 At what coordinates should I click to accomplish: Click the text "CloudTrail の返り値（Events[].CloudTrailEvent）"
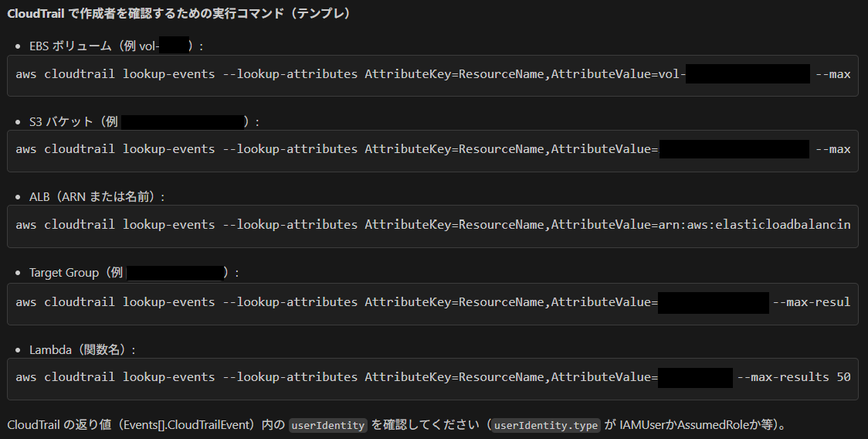132,425
